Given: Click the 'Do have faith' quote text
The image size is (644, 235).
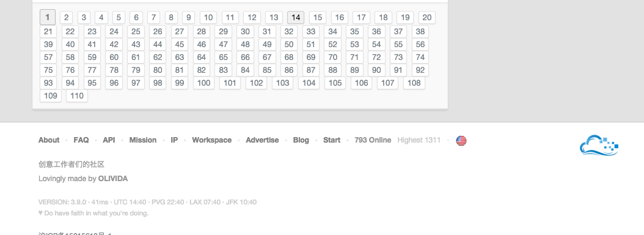Looking at the screenshot, I should pos(93,213).
